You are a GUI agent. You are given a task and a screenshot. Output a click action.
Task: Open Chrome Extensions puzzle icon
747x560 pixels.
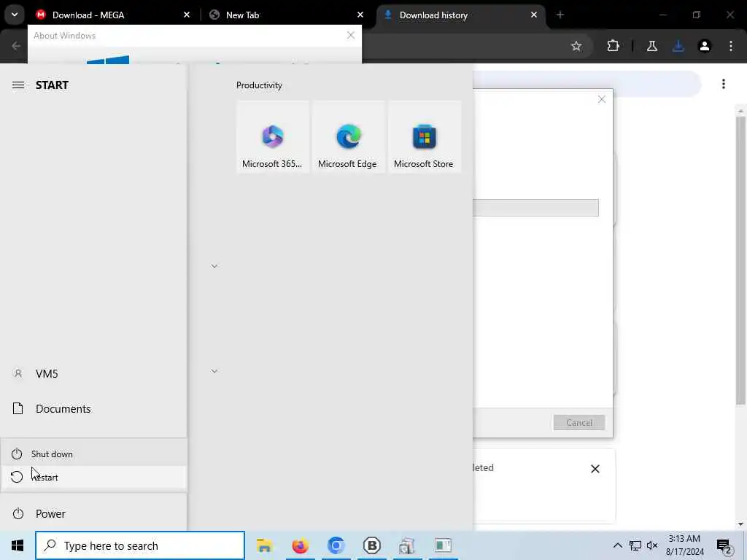(x=613, y=46)
